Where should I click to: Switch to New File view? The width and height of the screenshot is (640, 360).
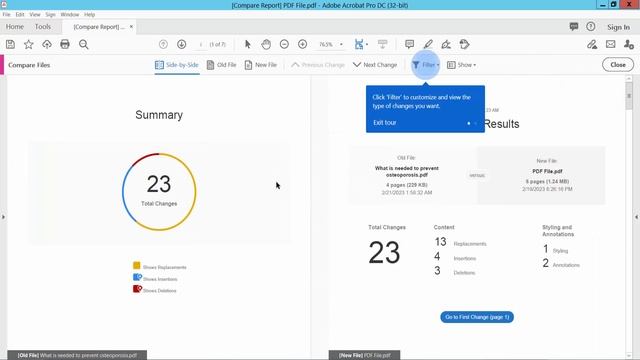[x=260, y=65]
